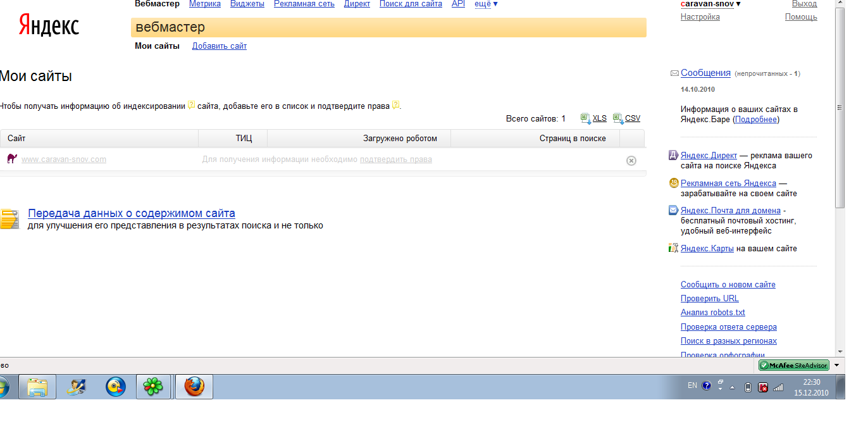
Task: Open the Рекламная сеть service link
Action: click(304, 4)
